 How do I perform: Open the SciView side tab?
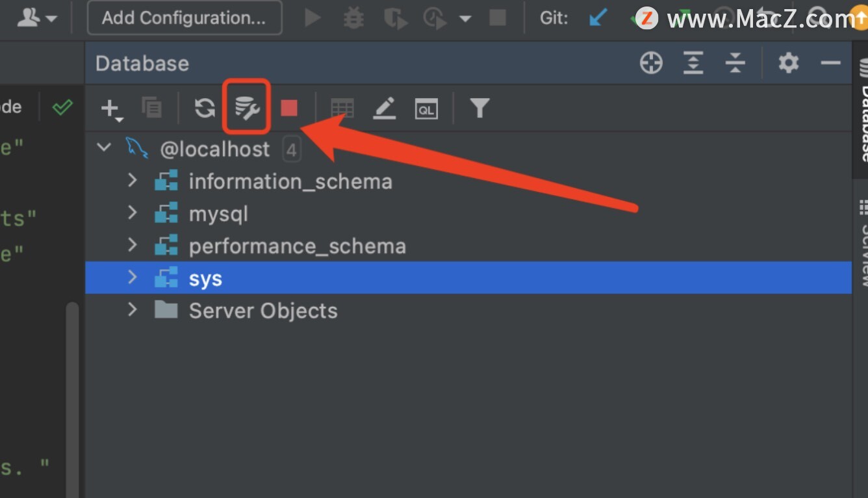point(862,243)
